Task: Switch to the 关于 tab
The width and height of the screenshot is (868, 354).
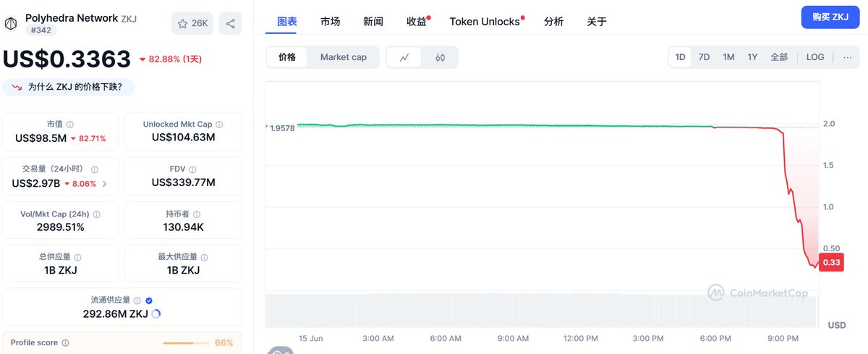Action: coord(597,22)
